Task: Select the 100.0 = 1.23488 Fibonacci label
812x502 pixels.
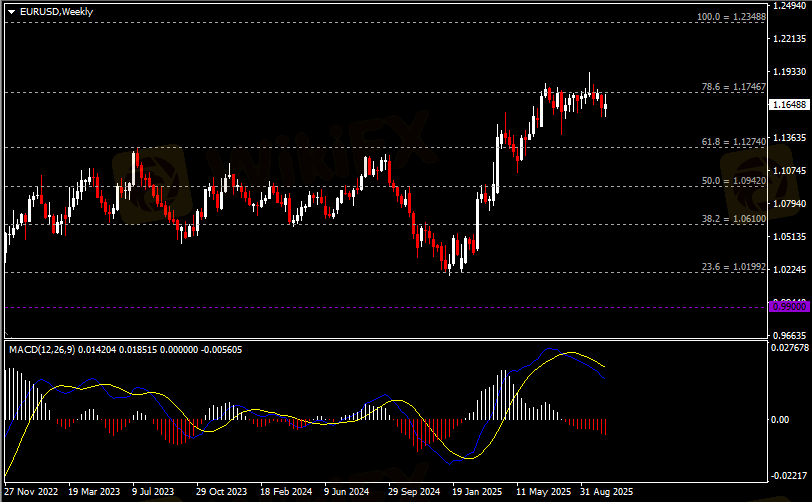Action: click(731, 17)
